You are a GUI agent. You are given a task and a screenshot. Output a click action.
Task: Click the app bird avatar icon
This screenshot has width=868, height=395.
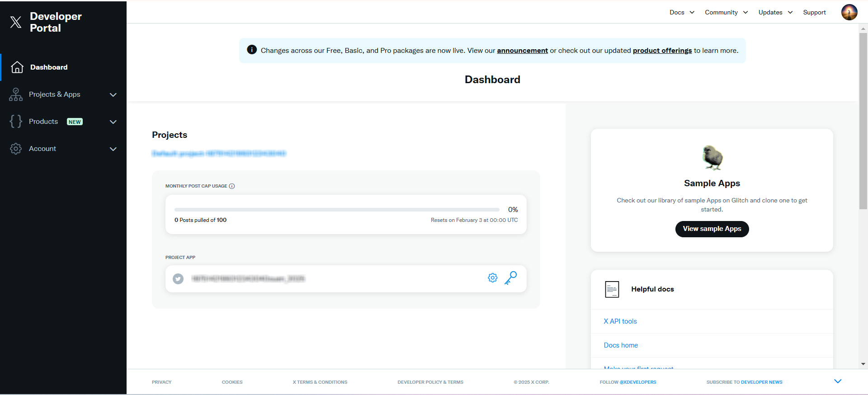click(x=178, y=279)
